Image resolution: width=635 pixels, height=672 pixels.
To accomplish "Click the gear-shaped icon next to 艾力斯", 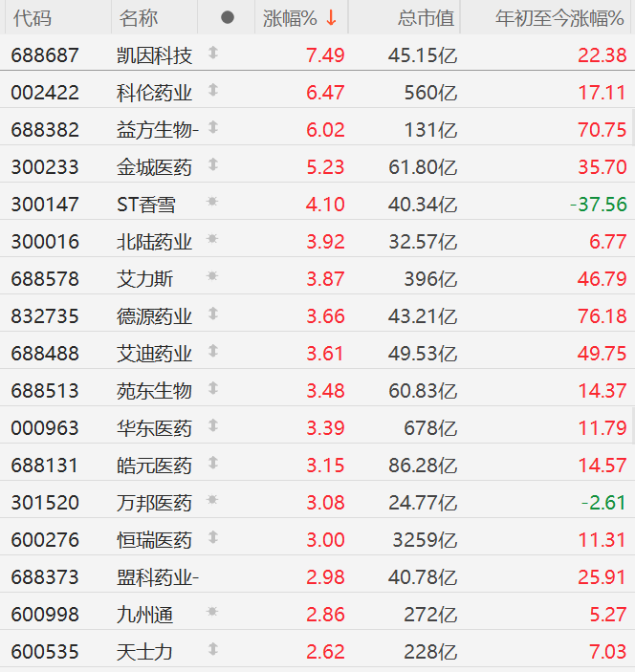I will tap(213, 277).
